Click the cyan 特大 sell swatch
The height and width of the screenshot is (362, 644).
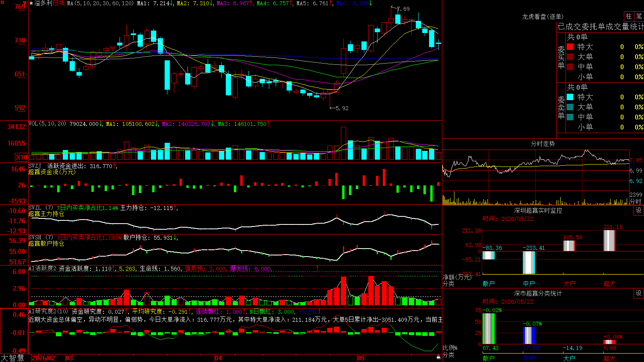[570, 97]
